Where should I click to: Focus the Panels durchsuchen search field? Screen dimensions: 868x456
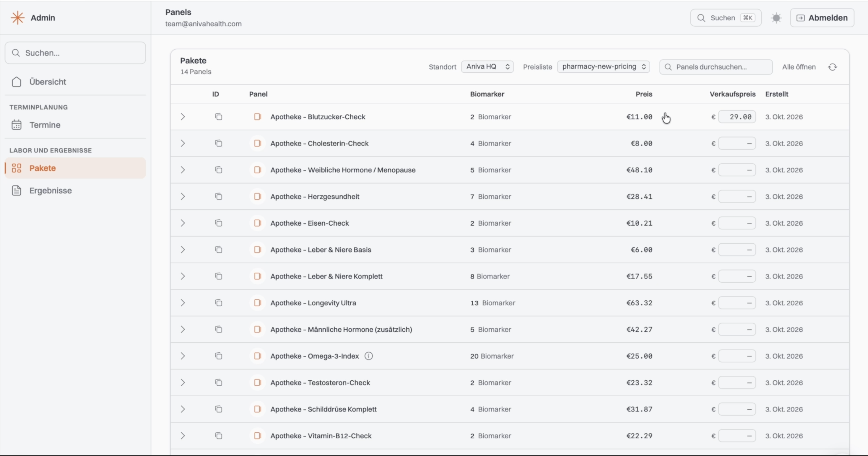click(x=716, y=67)
